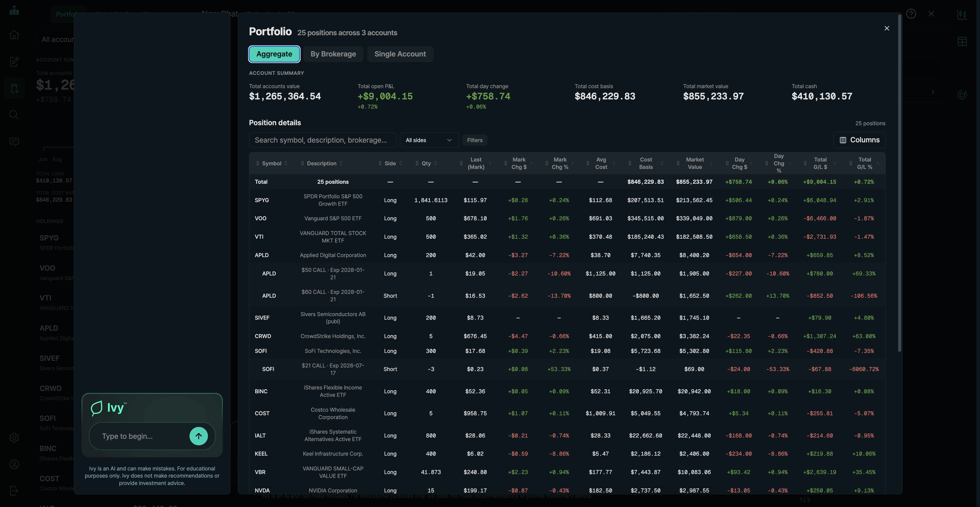980x507 pixels.
Task: Click the VBR symbol cell
Action: (260, 473)
